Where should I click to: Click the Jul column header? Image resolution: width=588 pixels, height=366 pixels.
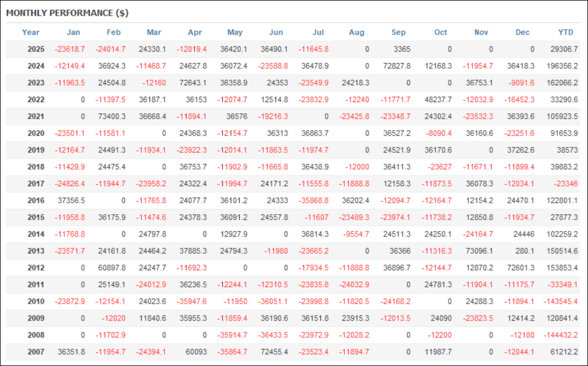point(318,32)
